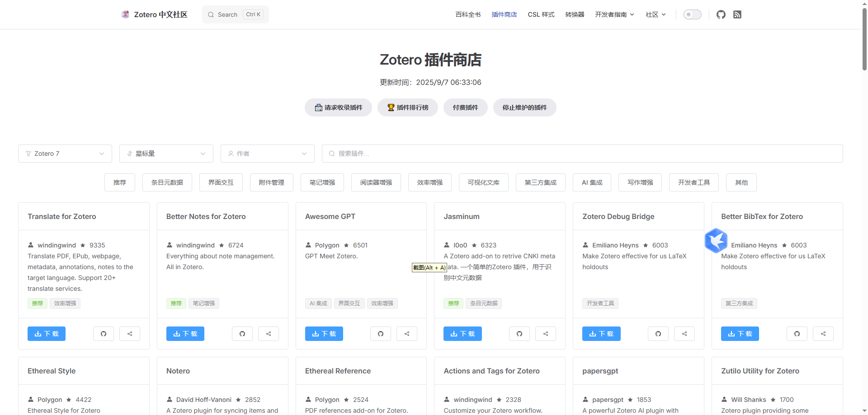
Task: Click the Notero card title
Action: [x=178, y=371]
